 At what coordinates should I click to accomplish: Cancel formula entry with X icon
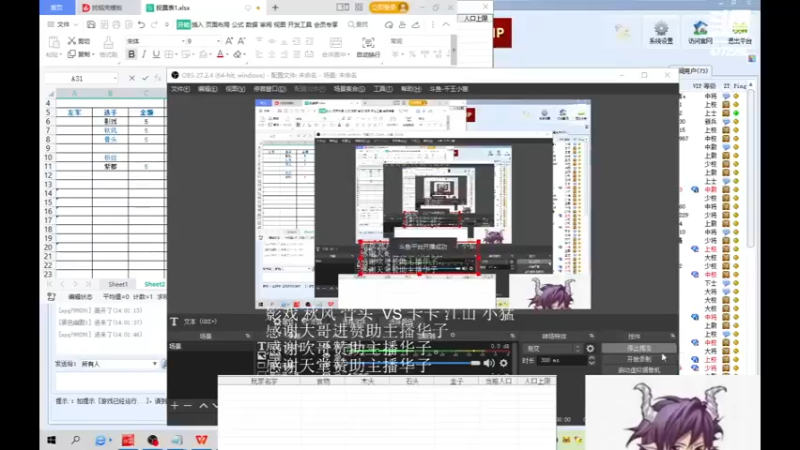132,78
